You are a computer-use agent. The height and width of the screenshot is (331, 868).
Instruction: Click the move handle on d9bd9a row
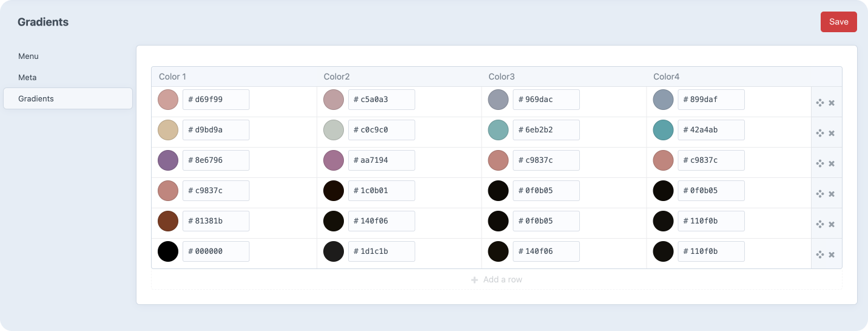[x=820, y=133]
